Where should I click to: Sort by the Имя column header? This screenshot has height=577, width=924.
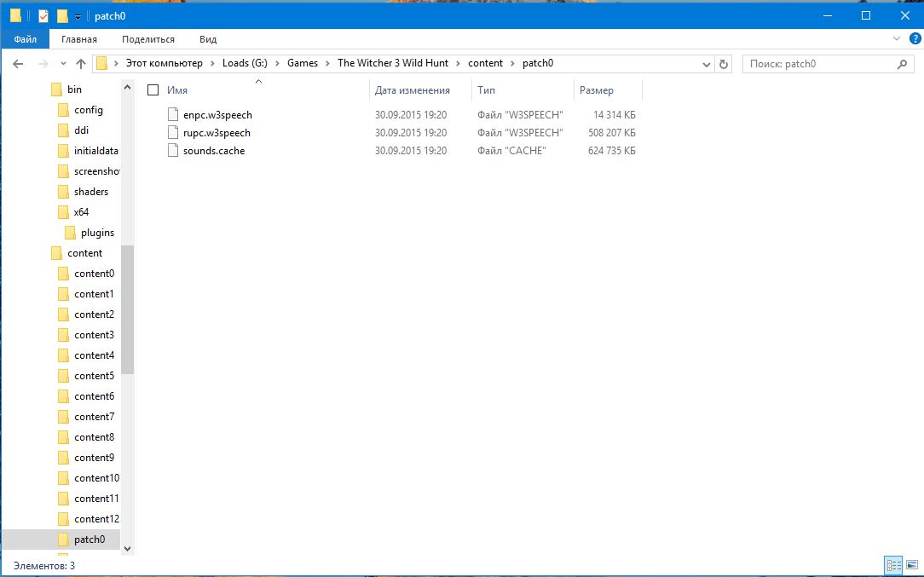coord(176,90)
